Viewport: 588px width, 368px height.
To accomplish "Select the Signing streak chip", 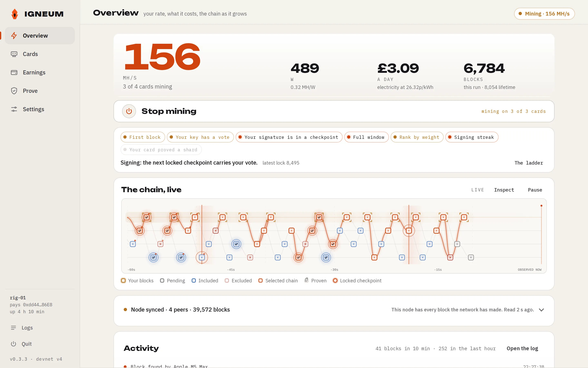I will click(472, 137).
